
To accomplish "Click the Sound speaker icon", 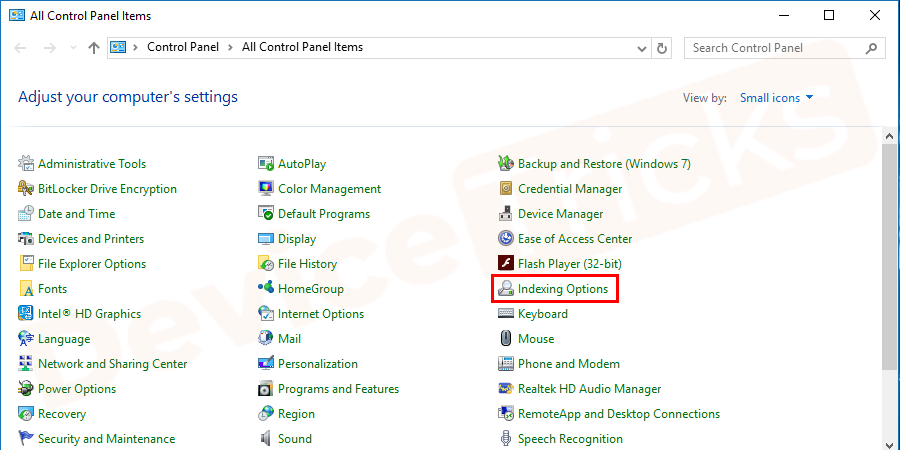I will pyautogui.click(x=266, y=439).
